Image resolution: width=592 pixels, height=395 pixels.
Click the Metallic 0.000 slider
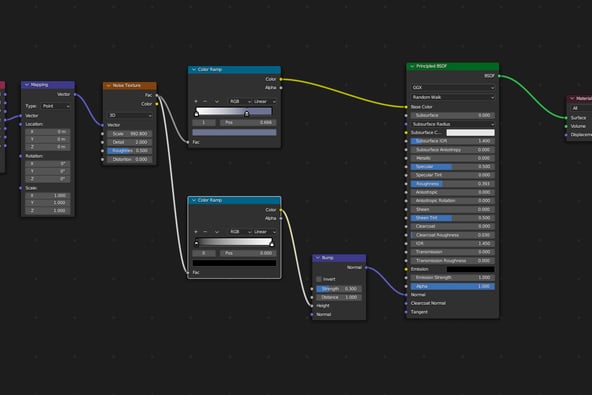click(452, 158)
